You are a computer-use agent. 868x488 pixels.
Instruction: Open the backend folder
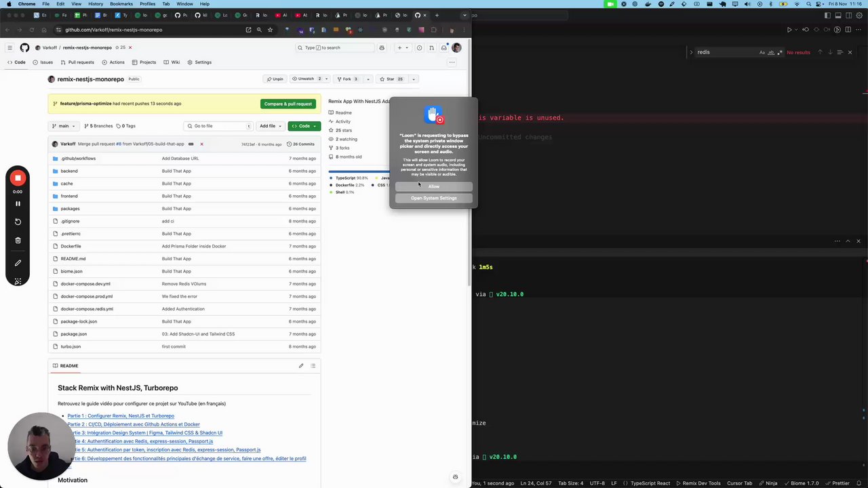[69, 171]
